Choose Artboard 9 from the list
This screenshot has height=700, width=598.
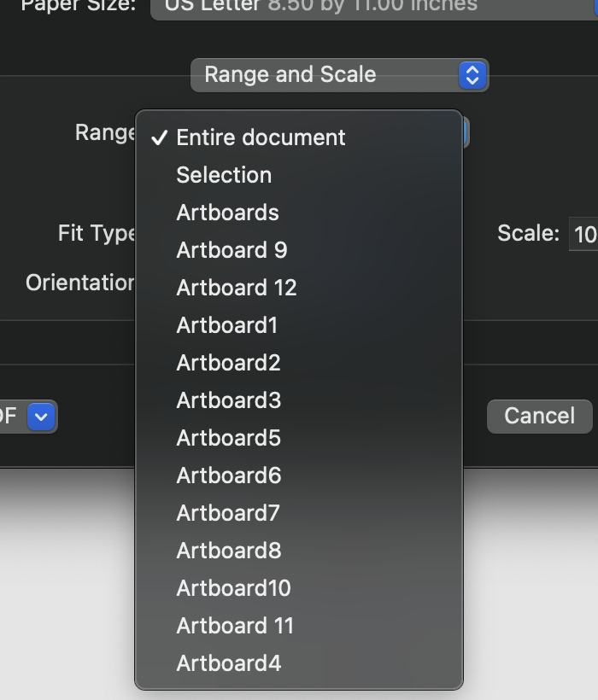pyautogui.click(x=298, y=250)
